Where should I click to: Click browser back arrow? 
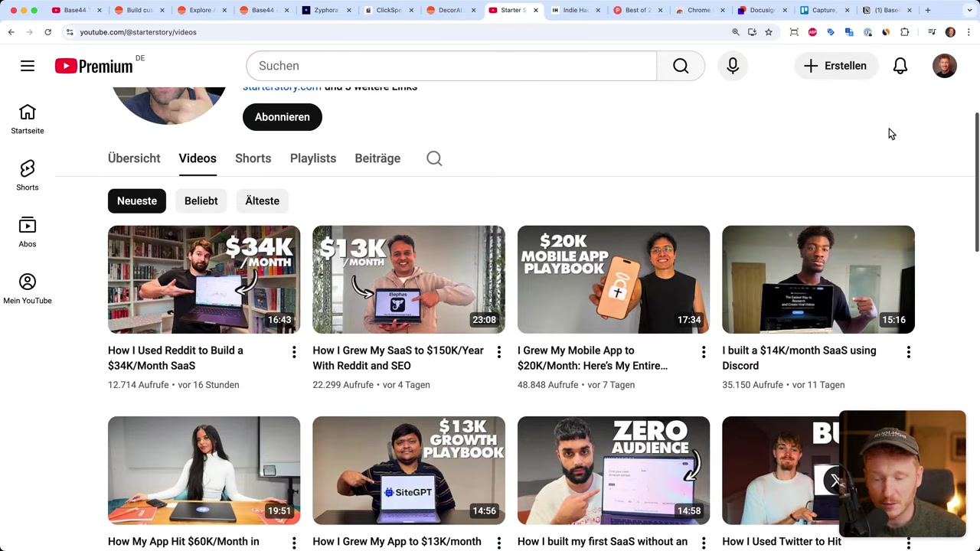(11, 32)
